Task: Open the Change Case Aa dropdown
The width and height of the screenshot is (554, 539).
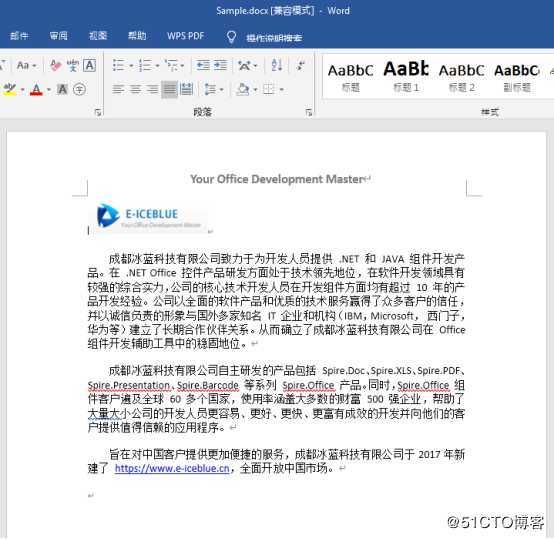Action: [x=26, y=65]
